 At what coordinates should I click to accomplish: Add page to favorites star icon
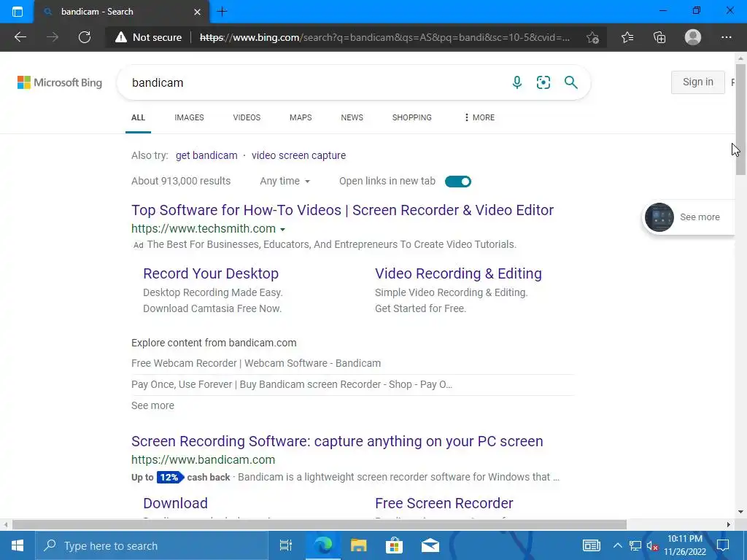click(592, 37)
